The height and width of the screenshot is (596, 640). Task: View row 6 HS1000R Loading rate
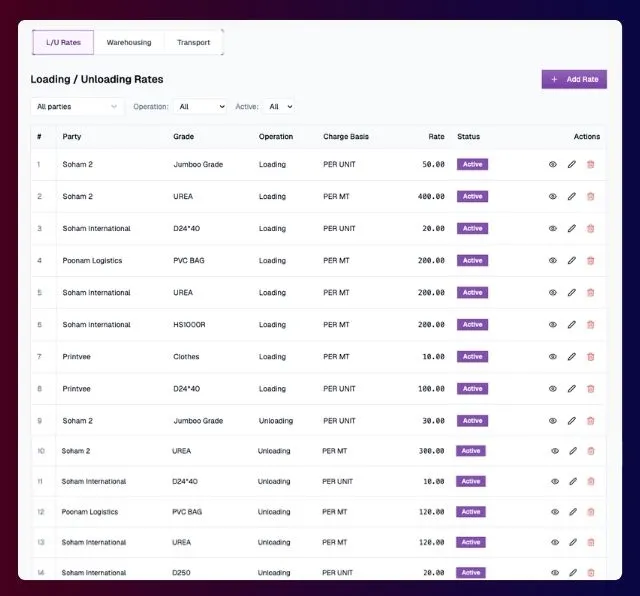[553, 325]
